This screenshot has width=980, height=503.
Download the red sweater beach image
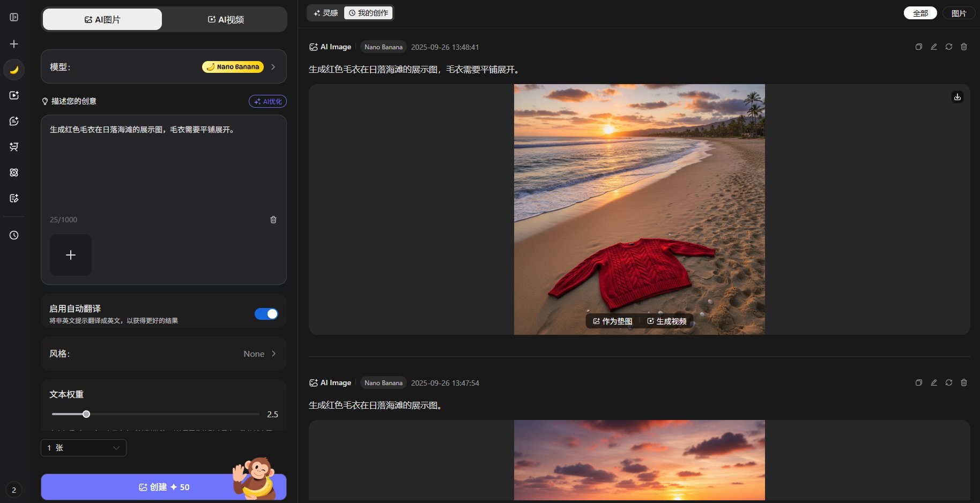(957, 97)
